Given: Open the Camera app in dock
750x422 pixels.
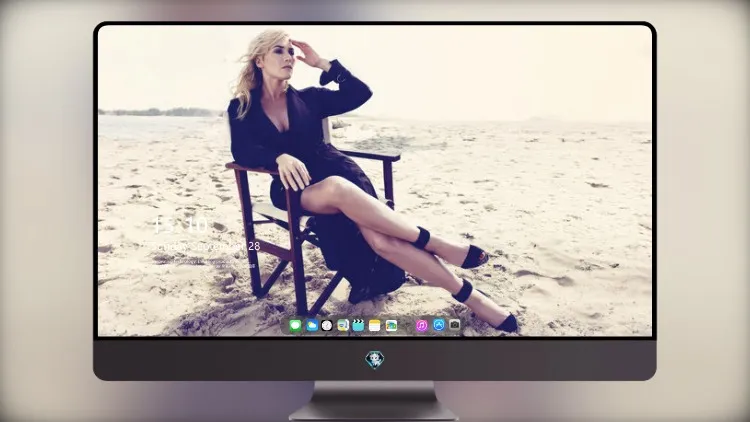Looking at the screenshot, I should (454, 325).
